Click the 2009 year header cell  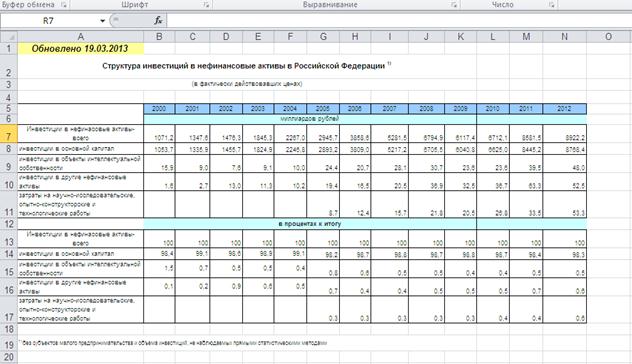click(460, 108)
